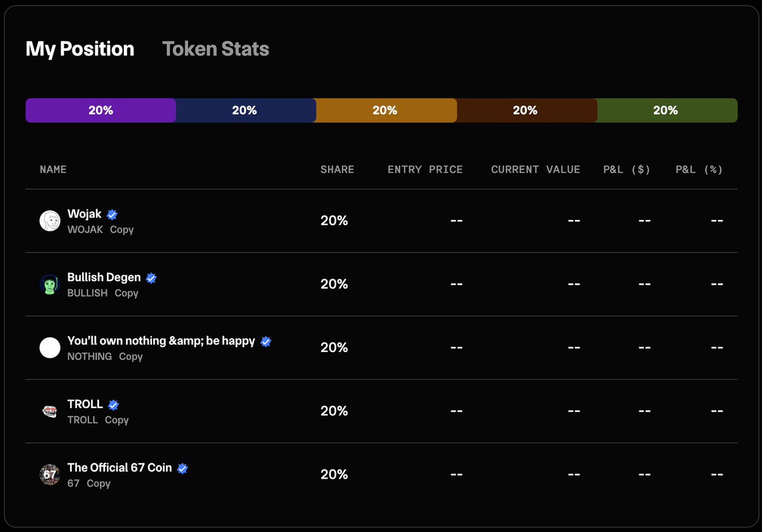Select the green 20% allocation bar segment
Image resolution: width=762 pixels, height=532 pixels.
[666, 110]
